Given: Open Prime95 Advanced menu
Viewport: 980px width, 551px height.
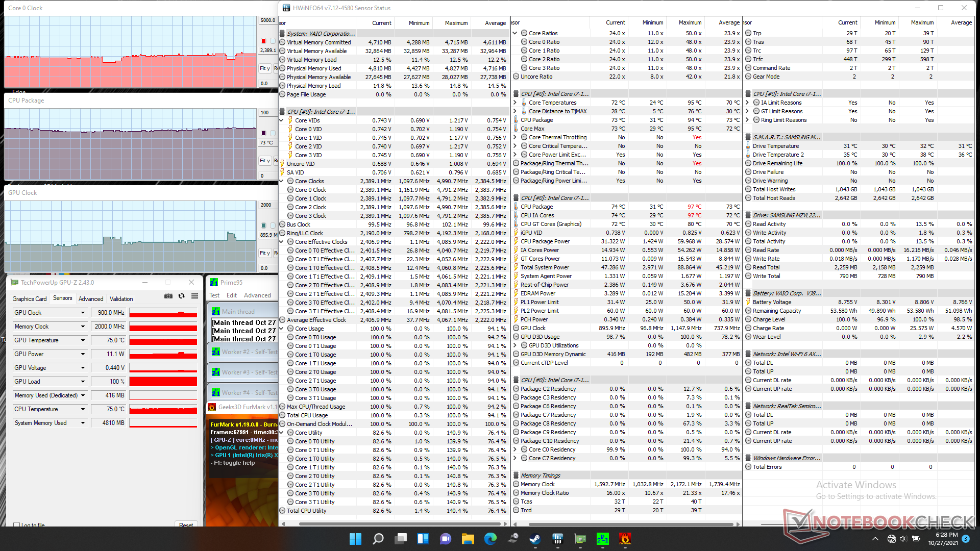Looking at the screenshot, I should pos(257,295).
